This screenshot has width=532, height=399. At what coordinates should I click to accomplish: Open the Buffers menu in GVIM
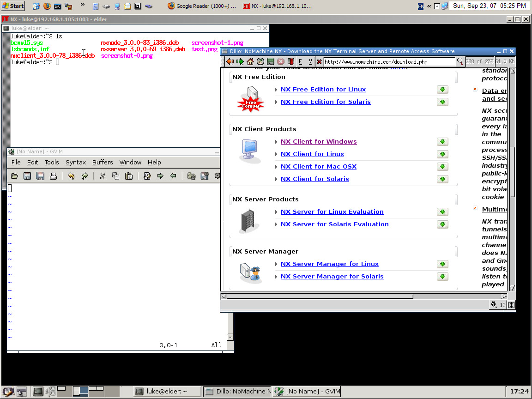point(103,162)
